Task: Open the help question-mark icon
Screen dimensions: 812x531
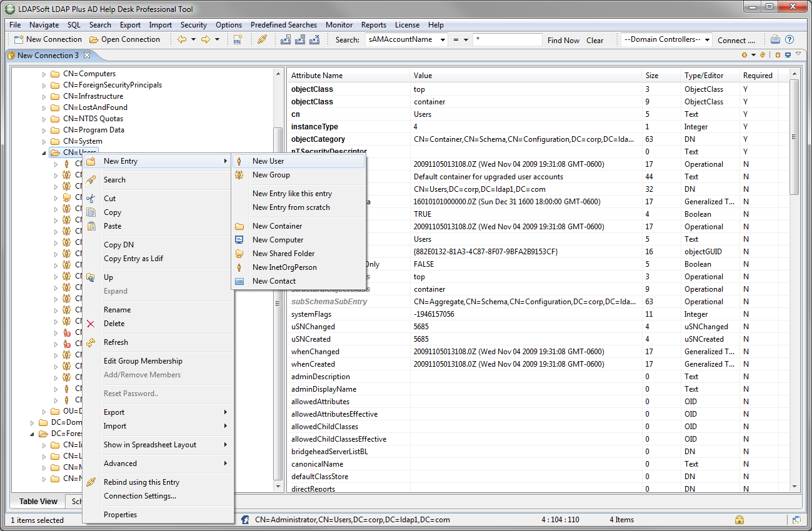Action: pyautogui.click(x=789, y=39)
